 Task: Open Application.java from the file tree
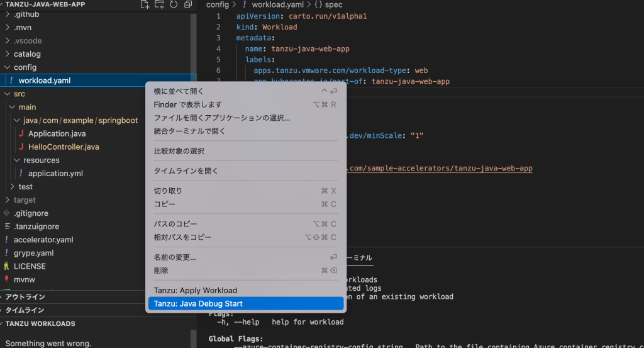[57, 133]
